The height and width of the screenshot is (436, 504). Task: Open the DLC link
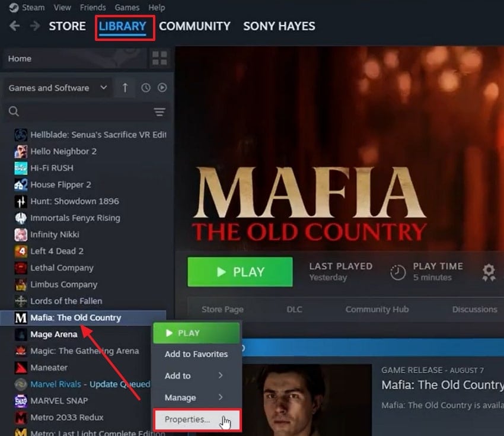coord(294,309)
